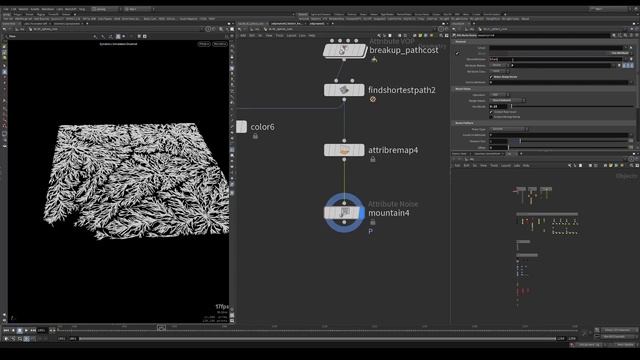Click the frame marker box on the timeline

161,327
